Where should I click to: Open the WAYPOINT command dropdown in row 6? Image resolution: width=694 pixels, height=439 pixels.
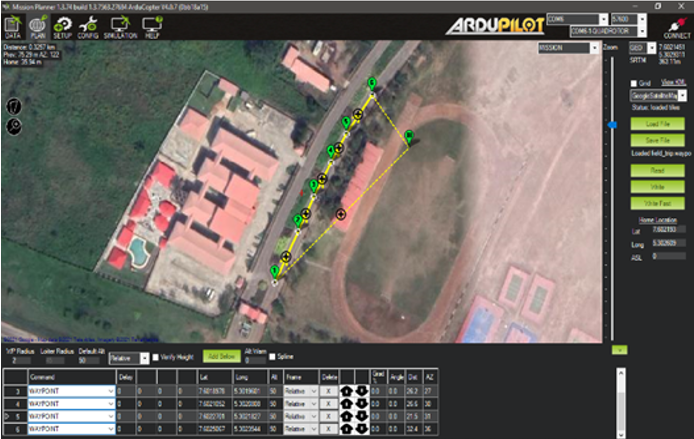coord(111,428)
